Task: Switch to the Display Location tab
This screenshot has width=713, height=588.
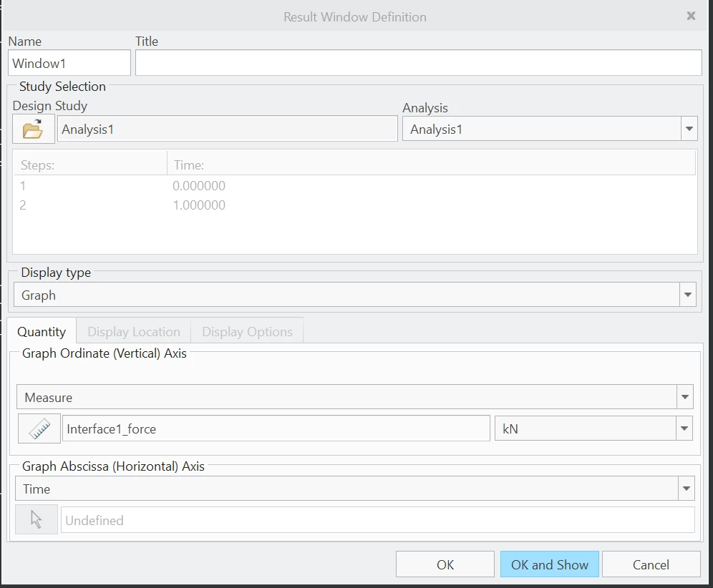Action: click(134, 332)
